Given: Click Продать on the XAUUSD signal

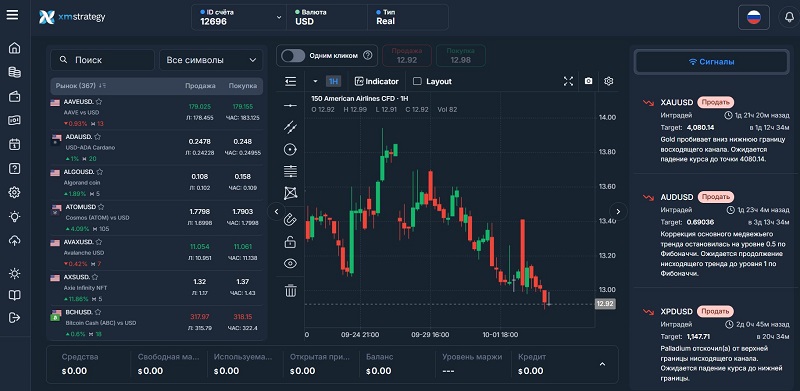Looking at the screenshot, I should click(x=715, y=102).
